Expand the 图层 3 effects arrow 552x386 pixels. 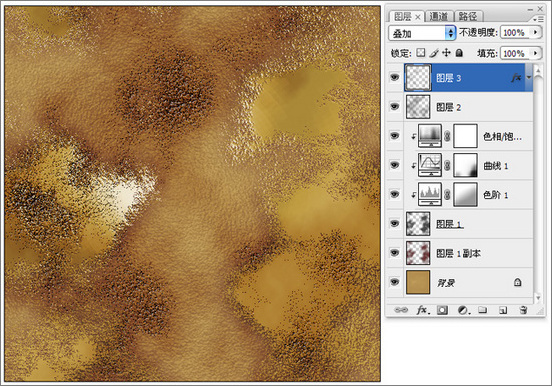pos(529,77)
